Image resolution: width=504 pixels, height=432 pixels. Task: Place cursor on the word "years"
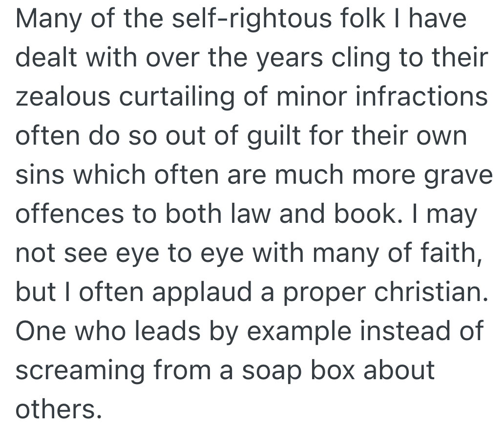(x=289, y=59)
